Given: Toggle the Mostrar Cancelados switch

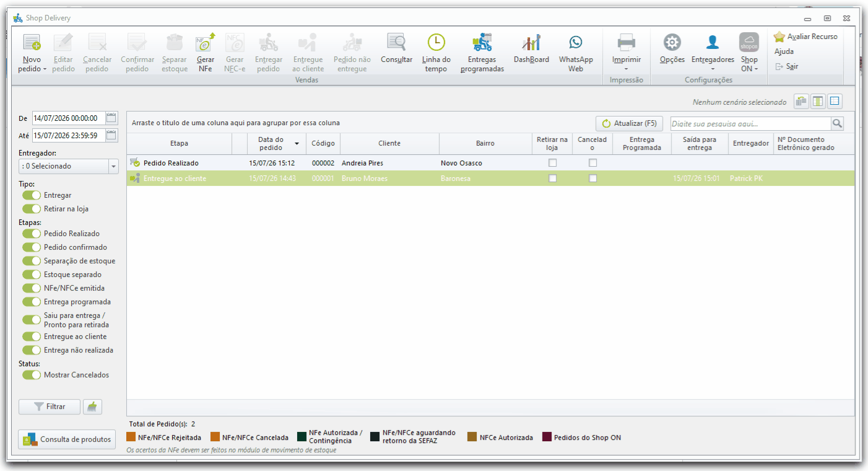Looking at the screenshot, I should pos(32,375).
